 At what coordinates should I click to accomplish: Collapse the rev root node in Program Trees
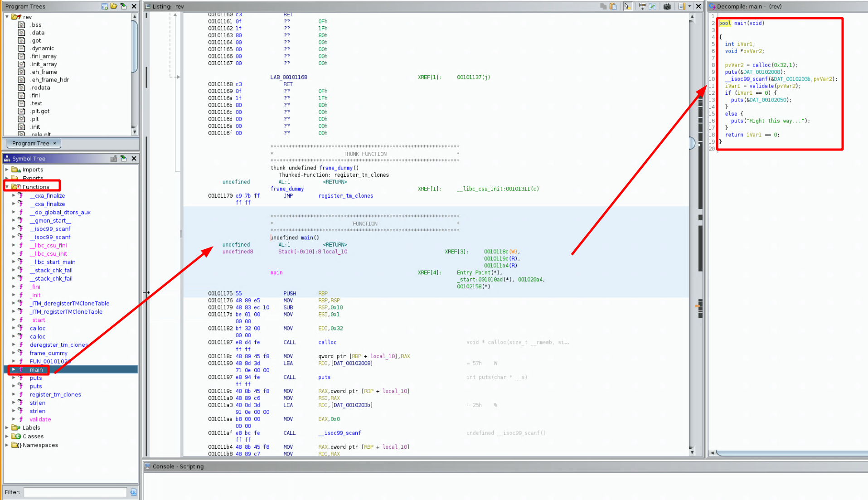(7, 17)
